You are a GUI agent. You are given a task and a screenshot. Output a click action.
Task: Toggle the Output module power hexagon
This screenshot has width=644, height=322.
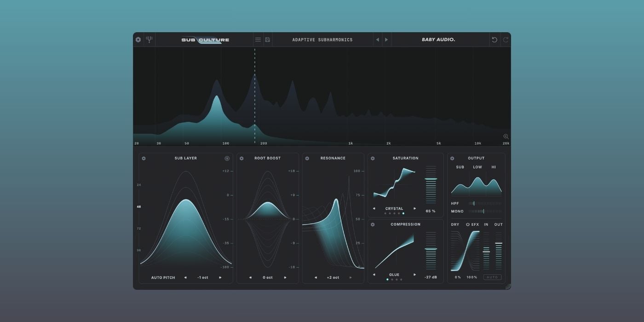(452, 158)
